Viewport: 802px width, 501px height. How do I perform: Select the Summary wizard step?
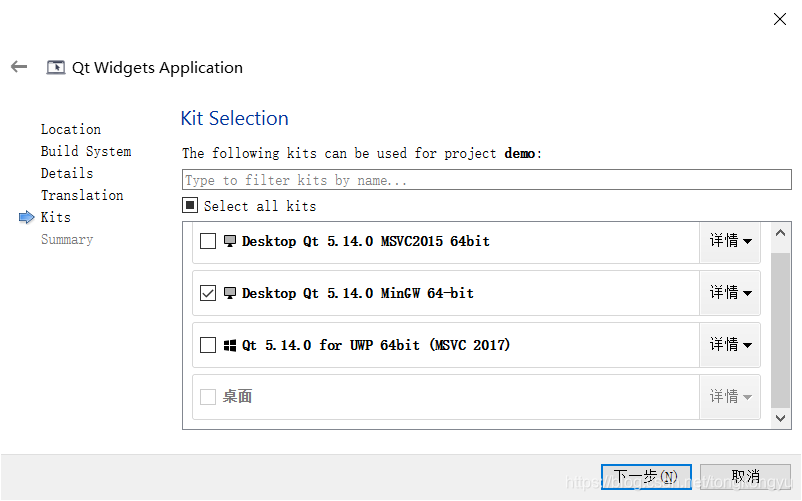67,239
